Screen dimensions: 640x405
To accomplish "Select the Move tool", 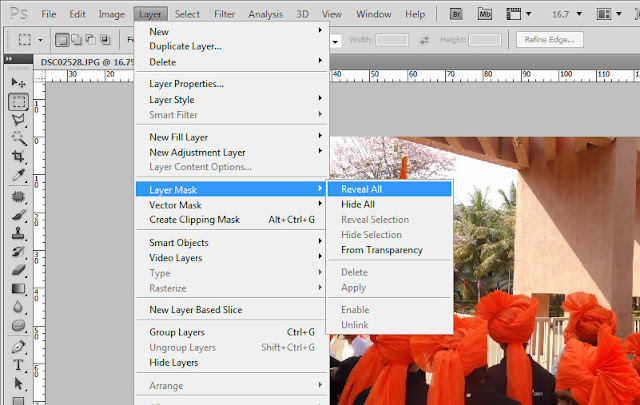I will [x=18, y=83].
